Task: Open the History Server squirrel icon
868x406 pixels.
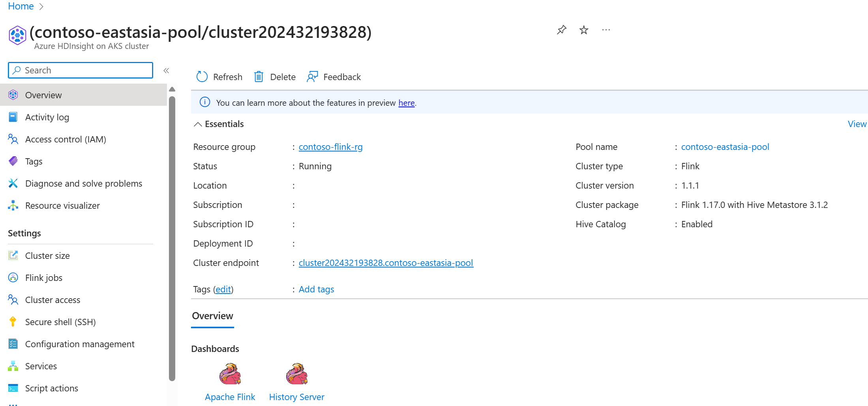Action: click(297, 374)
